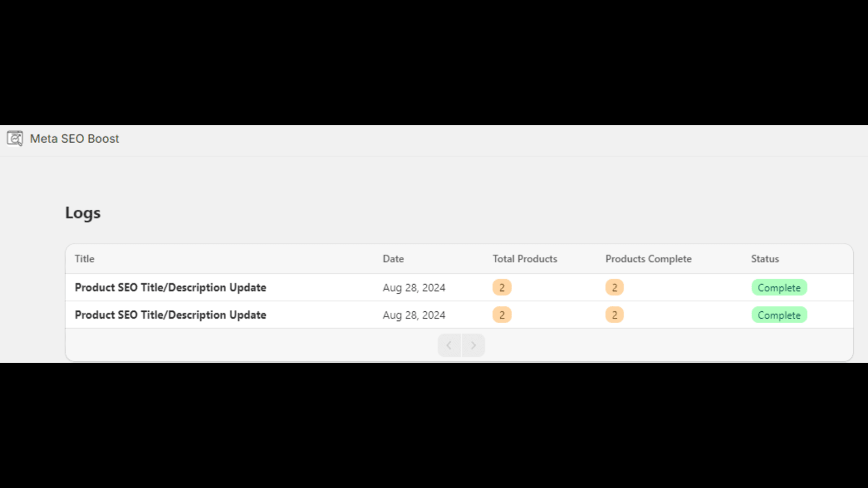Image resolution: width=868 pixels, height=488 pixels.
Task: Click the first row's Total Products badge
Action: tap(502, 287)
